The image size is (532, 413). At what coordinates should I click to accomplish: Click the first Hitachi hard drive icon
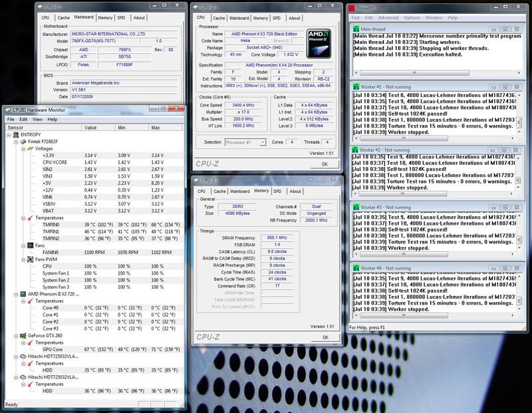(x=23, y=356)
